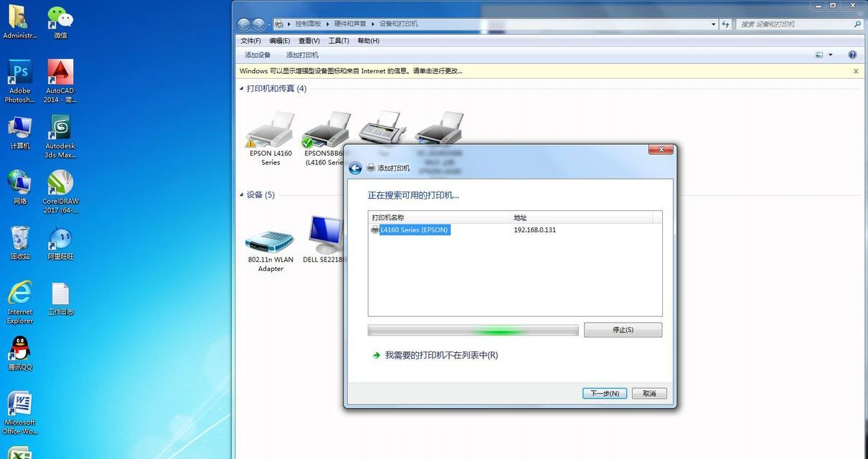868x459 pixels.
Task: Click the 添加打印机 toolbar command
Action: coord(302,55)
